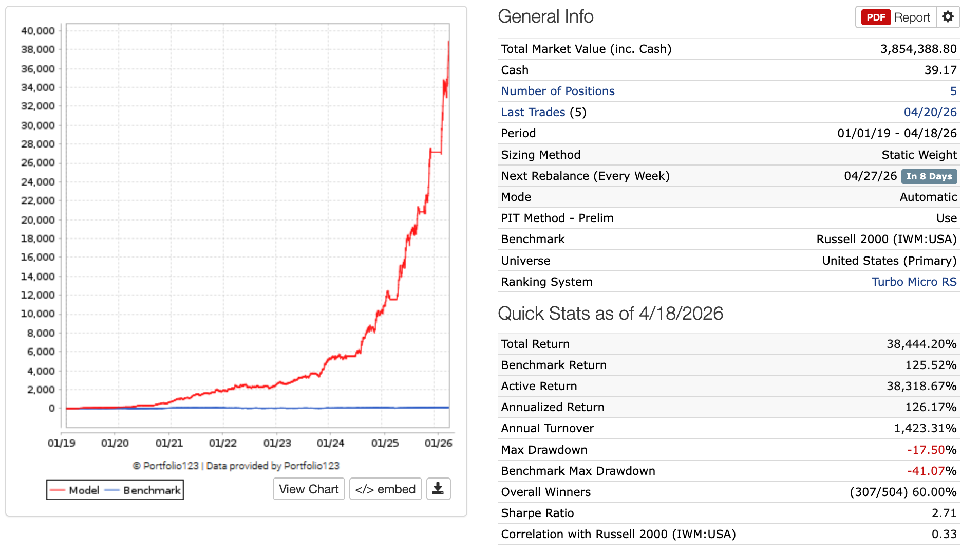
Task: Click the Russell 2000 (IWM:USA) benchmark value
Action: [x=887, y=239]
